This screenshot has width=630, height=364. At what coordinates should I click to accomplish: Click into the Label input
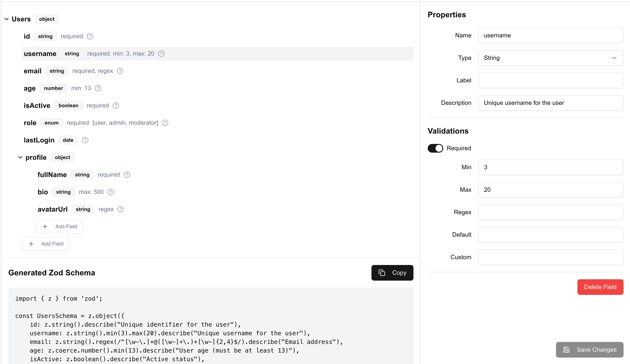click(x=551, y=80)
